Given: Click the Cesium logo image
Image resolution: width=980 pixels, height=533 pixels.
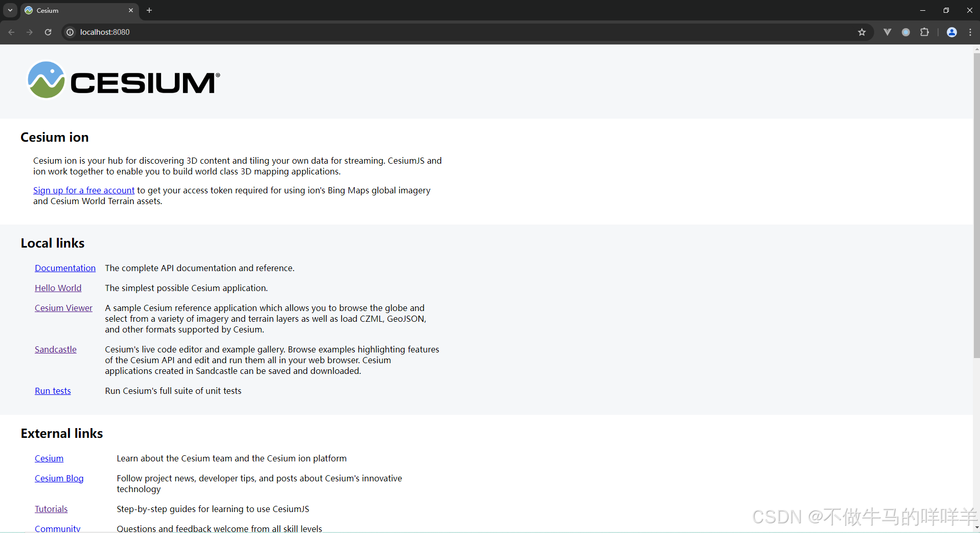Looking at the screenshot, I should (x=123, y=80).
